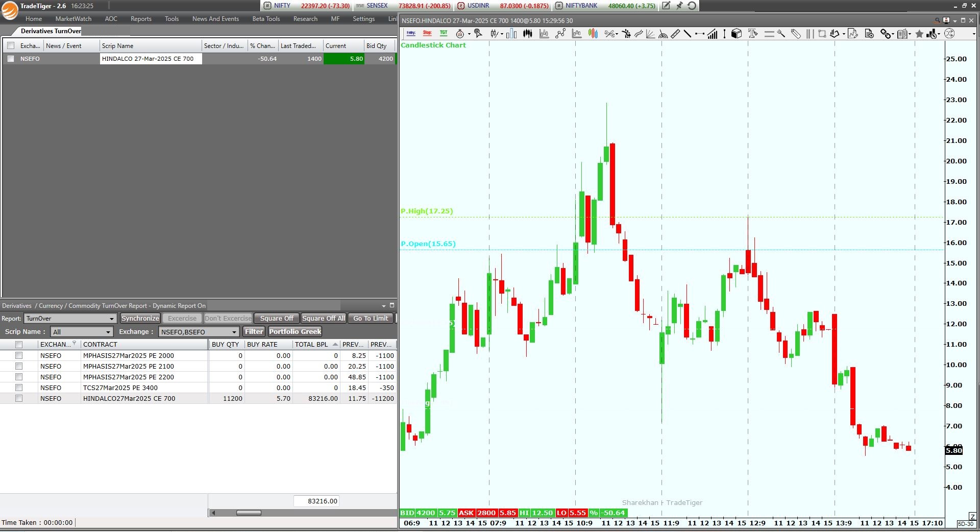Select the pitchfork tool icon
The image size is (980, 532).
(x=781, y=34)
